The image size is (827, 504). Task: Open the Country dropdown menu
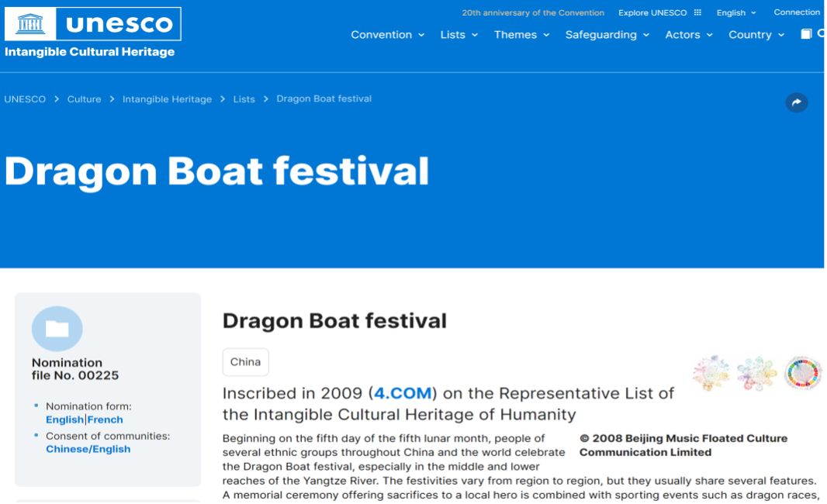click(x=750, y=35)
